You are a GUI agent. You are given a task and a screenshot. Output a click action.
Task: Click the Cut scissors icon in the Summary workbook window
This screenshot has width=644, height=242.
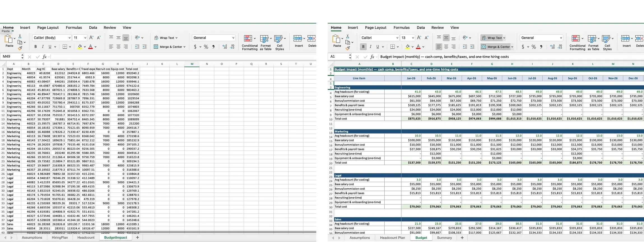pyautogui.click(x=348, y=36)
